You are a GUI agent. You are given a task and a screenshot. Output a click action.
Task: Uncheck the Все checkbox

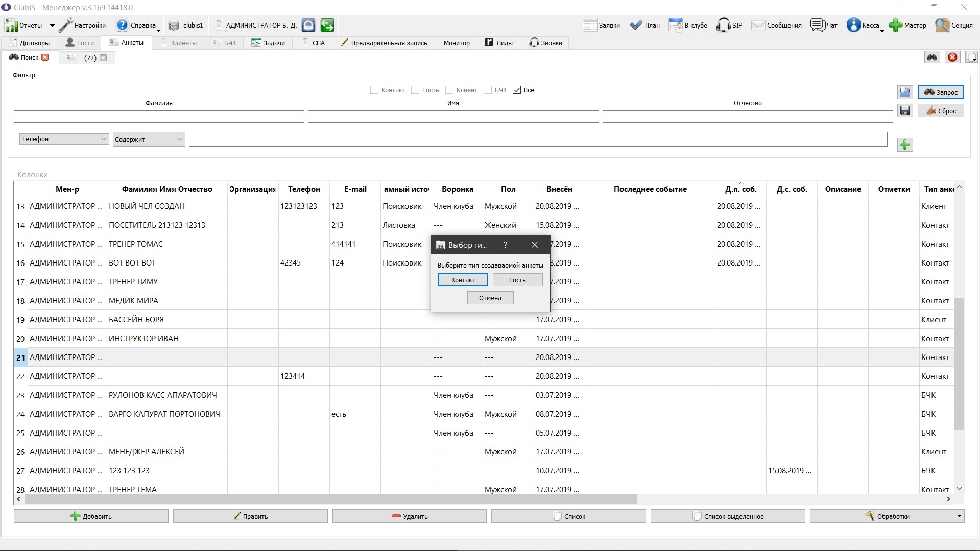point(517,90)
